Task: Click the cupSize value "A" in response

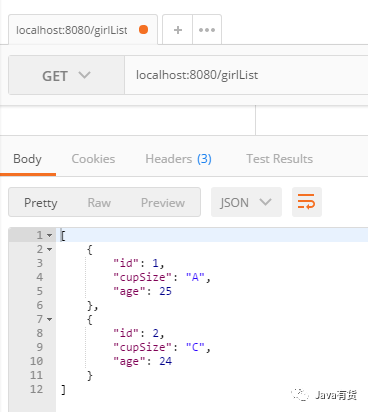Action: coord(195,277)
